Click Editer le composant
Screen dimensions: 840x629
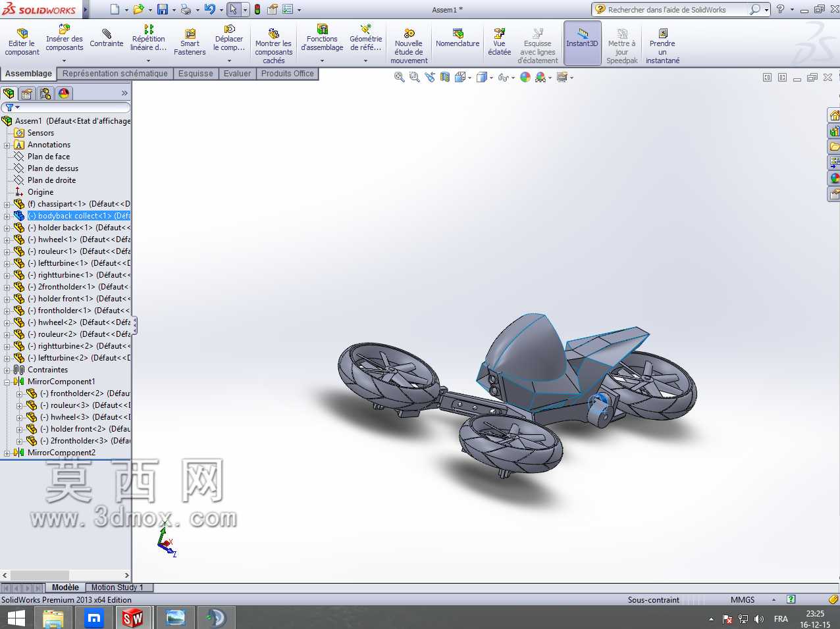click(22, 43)
